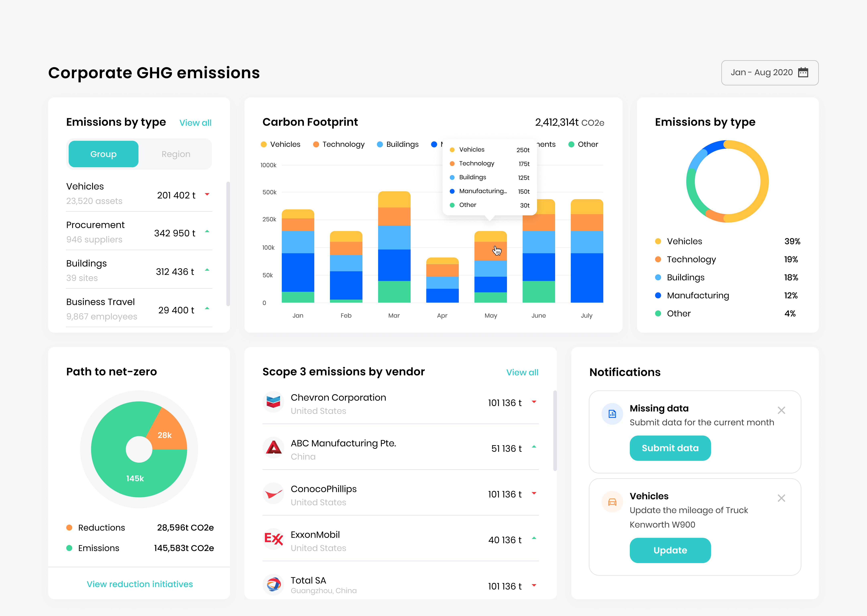Click the Chevron Corporation vendor logo
The width and height of the screenshot is (867, 616).
pyautogui.click(x=273, y=402)
